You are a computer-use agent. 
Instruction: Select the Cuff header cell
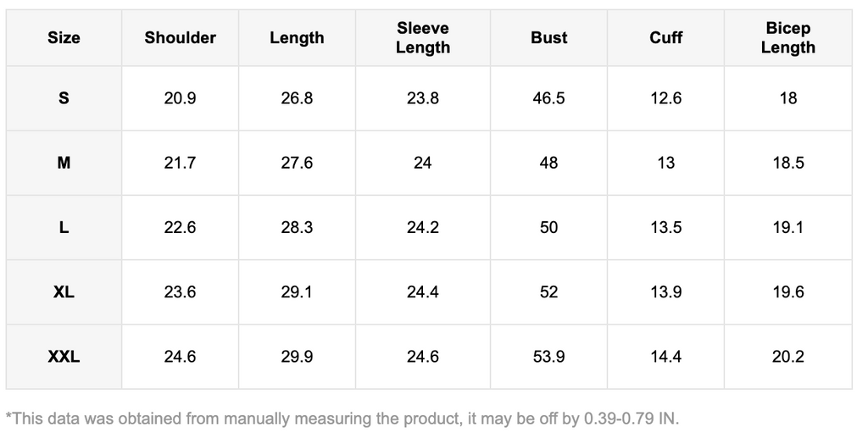pos(665,38)
